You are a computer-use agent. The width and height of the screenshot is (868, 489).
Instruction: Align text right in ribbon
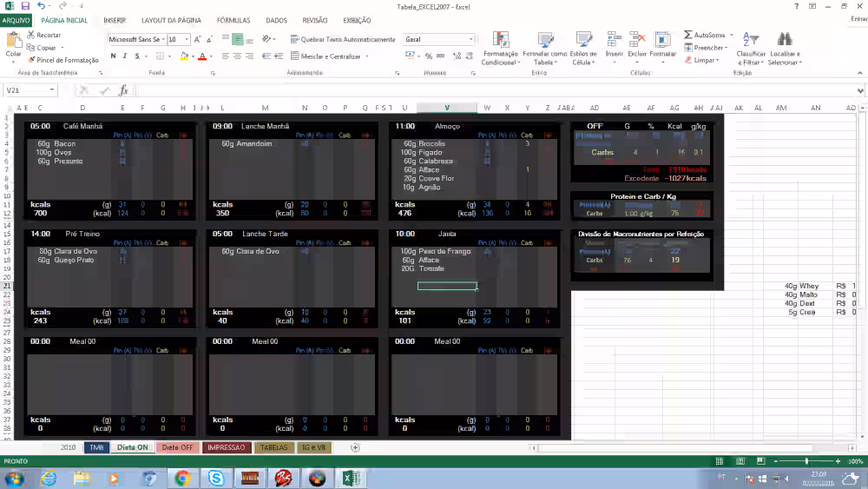[x=250, y=56]
